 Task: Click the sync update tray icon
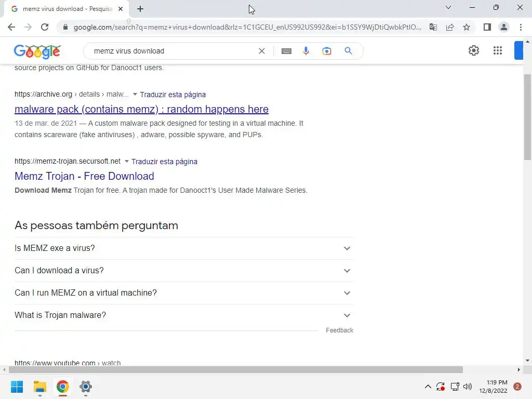(441, 387)
